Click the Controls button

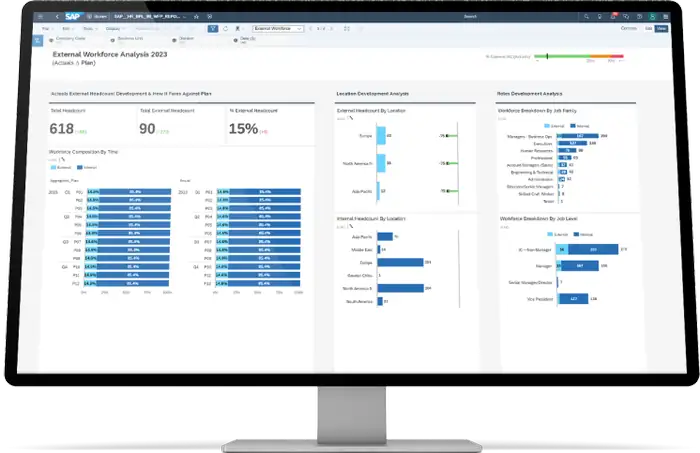629,29
